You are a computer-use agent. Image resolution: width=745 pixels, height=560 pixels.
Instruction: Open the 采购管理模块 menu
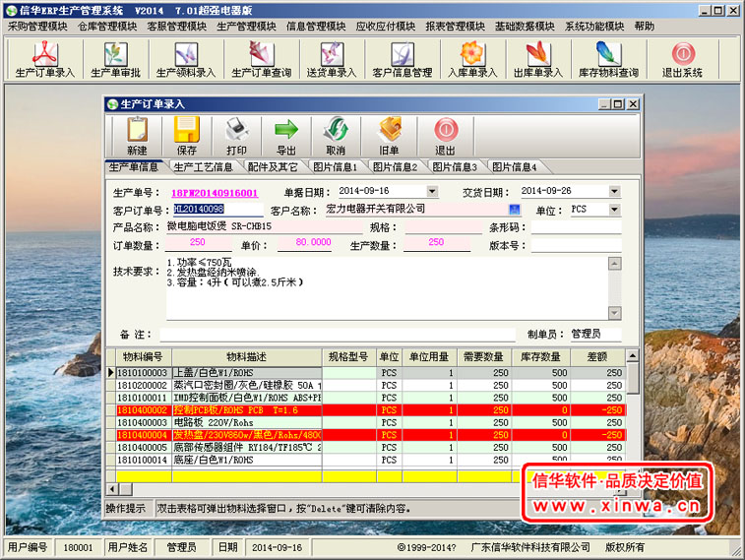click(x=37, y=27)
